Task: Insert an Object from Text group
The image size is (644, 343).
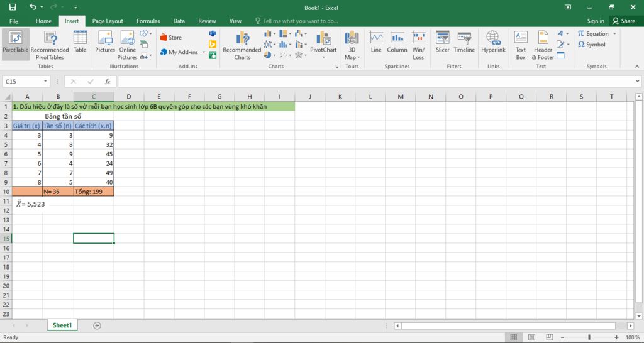Action: coord(560,55)
